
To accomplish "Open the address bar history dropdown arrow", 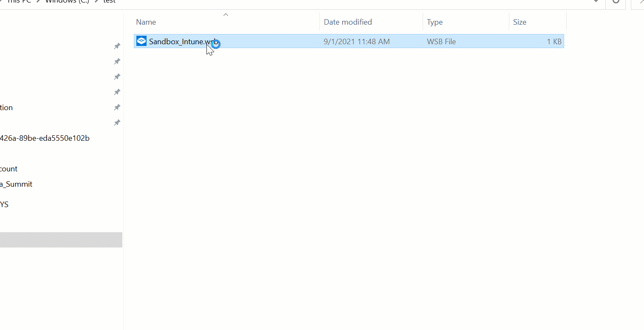I will [596, 2].
